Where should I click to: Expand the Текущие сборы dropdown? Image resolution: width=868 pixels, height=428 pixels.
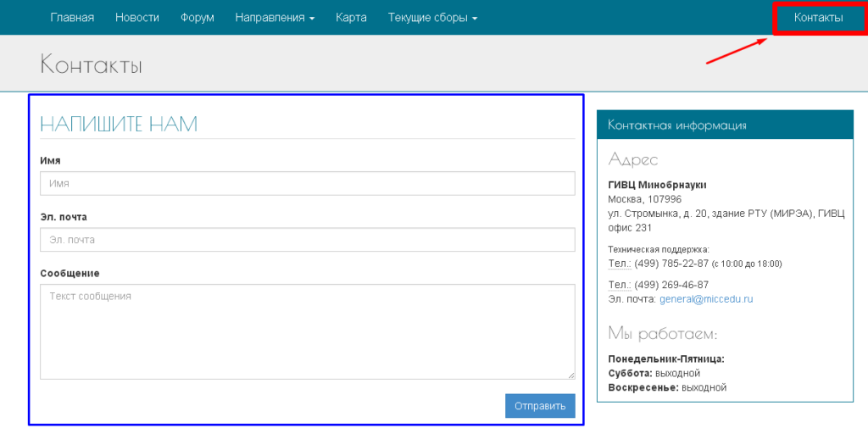point(432,18)
